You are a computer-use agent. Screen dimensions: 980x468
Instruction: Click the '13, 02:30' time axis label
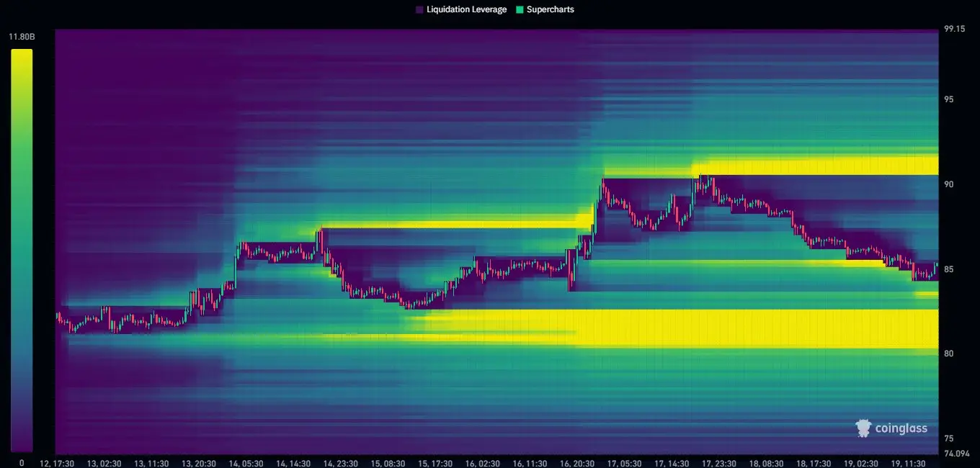(104, 463)
